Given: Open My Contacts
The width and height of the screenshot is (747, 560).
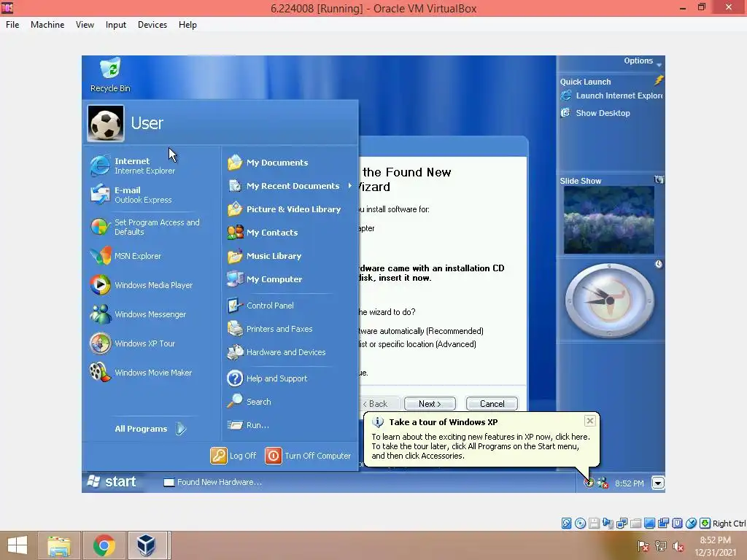Looking at the screenshot, I should click(263, 233).
